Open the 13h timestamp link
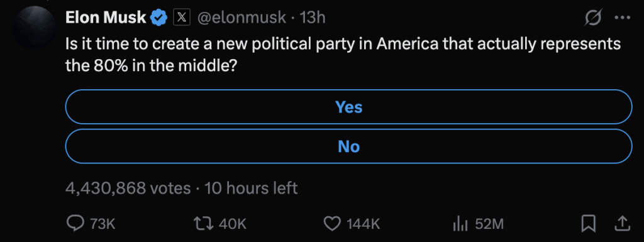This screenshot has width=644, height=242. pyautogui.click(x=313, y=17)
